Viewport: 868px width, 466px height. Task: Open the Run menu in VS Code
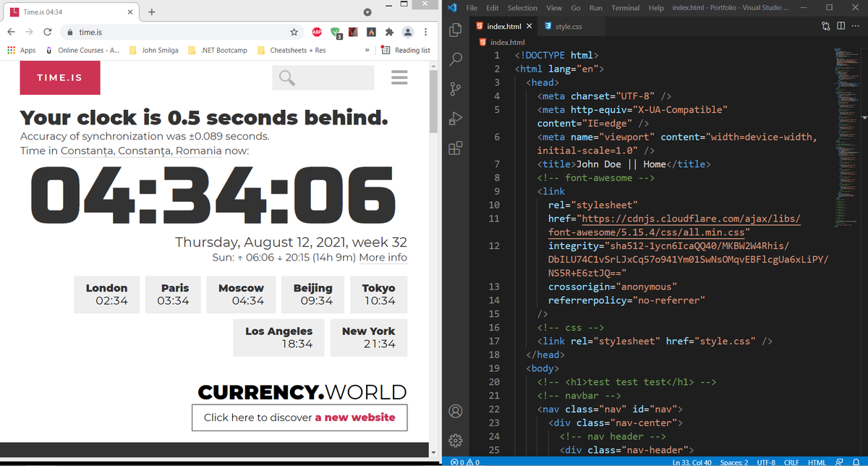[596, 8]
